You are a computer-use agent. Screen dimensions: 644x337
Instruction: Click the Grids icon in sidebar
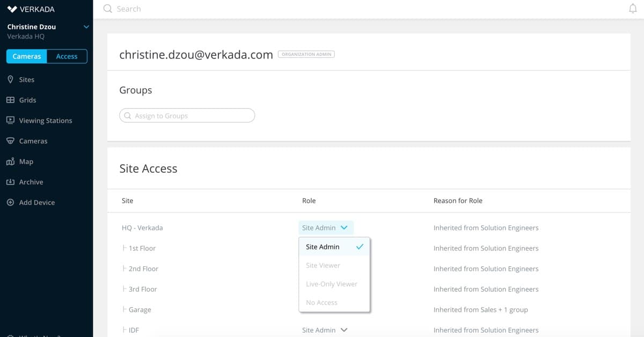[10, 100]
